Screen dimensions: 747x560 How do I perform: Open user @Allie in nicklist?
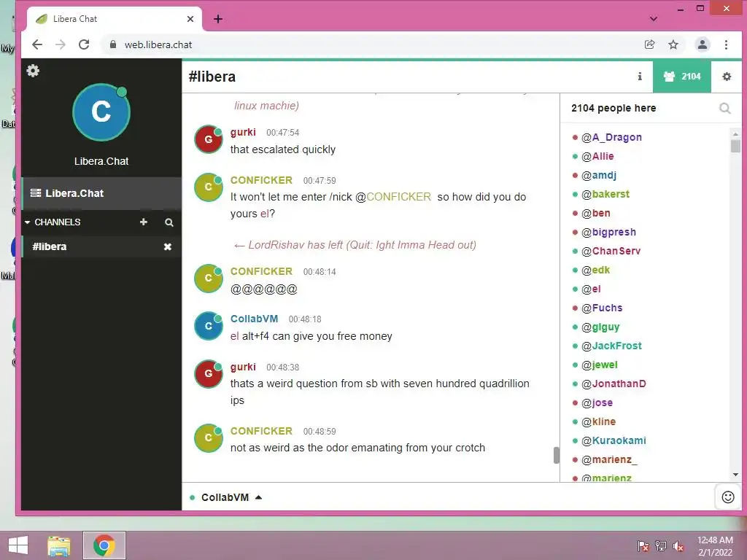point(597,156)
